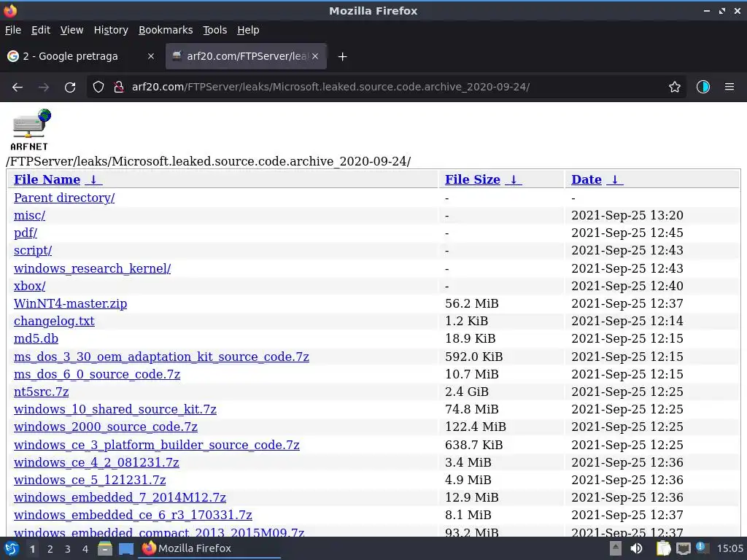Go to the Parent directory
Viewport: 747px width, 560px height.
click(64, 198)
